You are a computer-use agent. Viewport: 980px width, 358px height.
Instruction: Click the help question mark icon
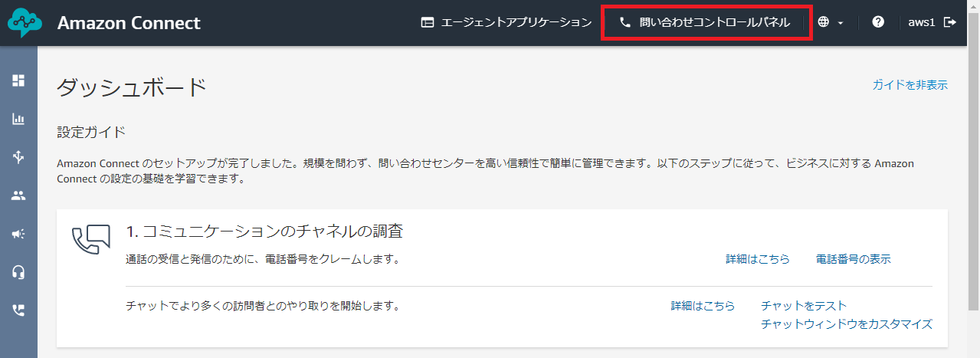tap(878, 22)
